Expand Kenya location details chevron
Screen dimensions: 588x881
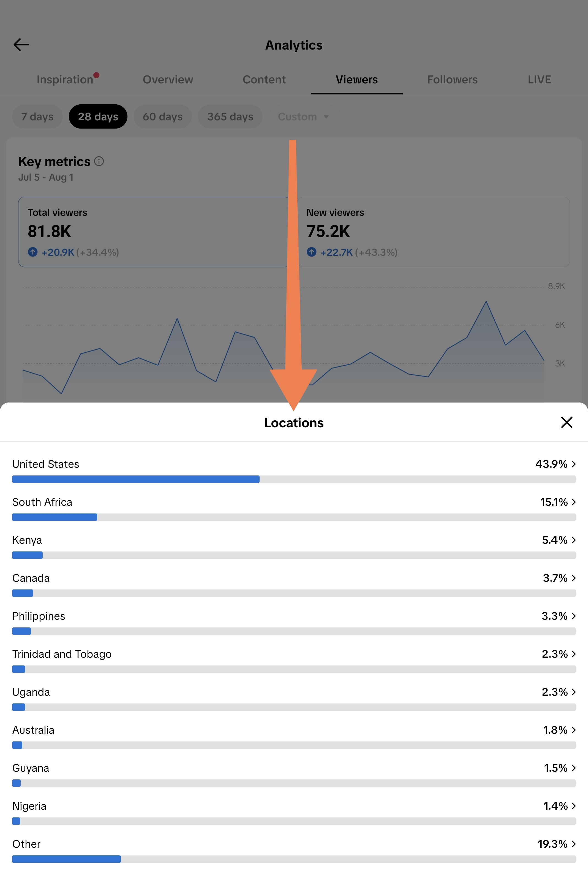[x=573, y=540]
